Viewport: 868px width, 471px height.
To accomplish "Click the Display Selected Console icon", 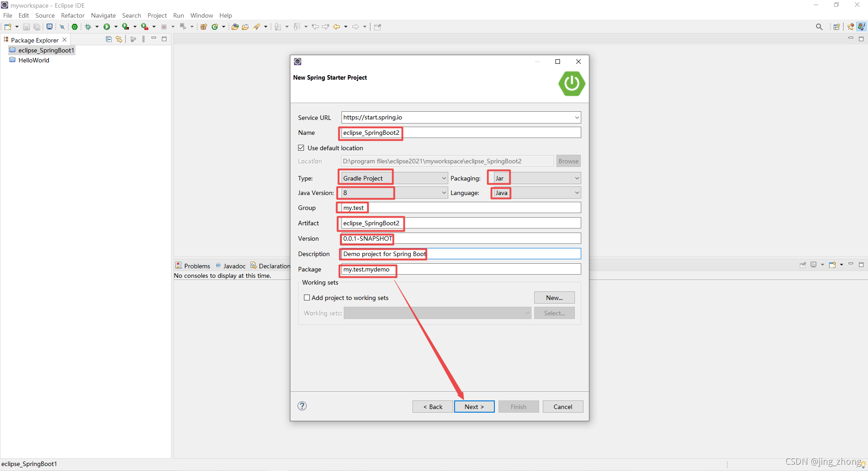I will (x=813, y=265).
